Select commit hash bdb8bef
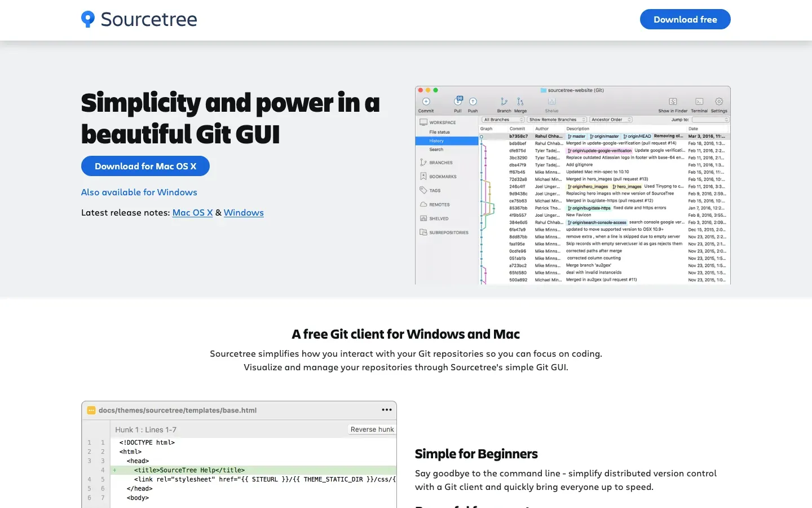The width and height of the screenshot is (812, 508). 518,143
